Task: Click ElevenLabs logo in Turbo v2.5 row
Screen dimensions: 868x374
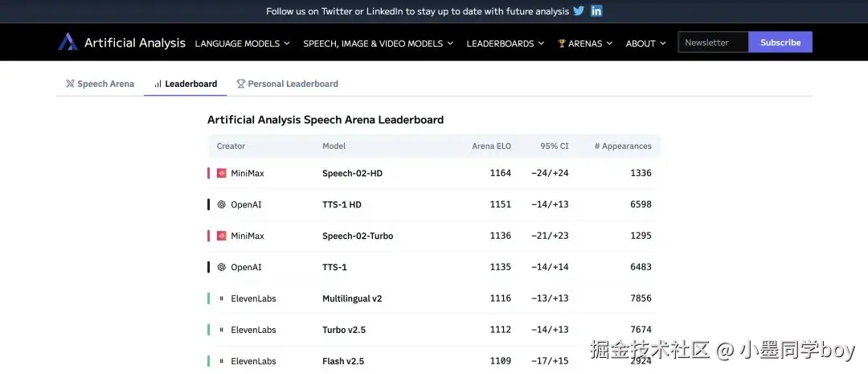Action: [x=222, y=330]
